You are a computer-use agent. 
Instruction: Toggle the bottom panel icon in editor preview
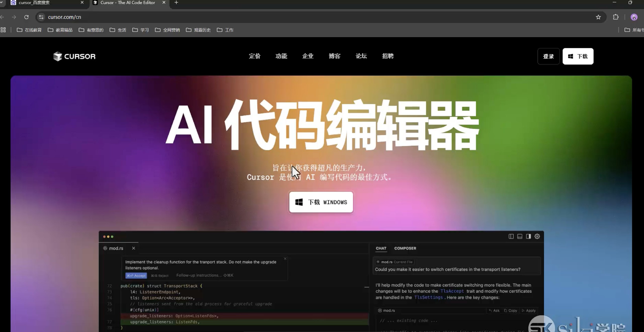tap(519, 236)
